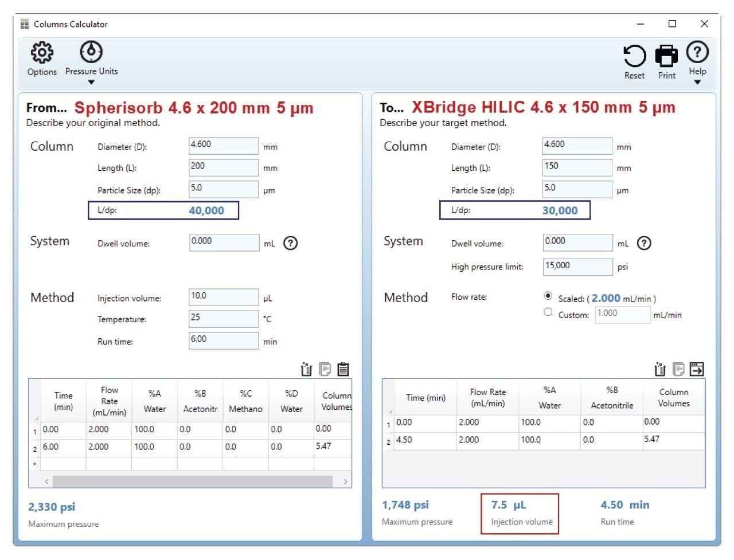734x560 pixels.
Task: Click the copy gradient table icon in From panel
Action: click(325, 369)
